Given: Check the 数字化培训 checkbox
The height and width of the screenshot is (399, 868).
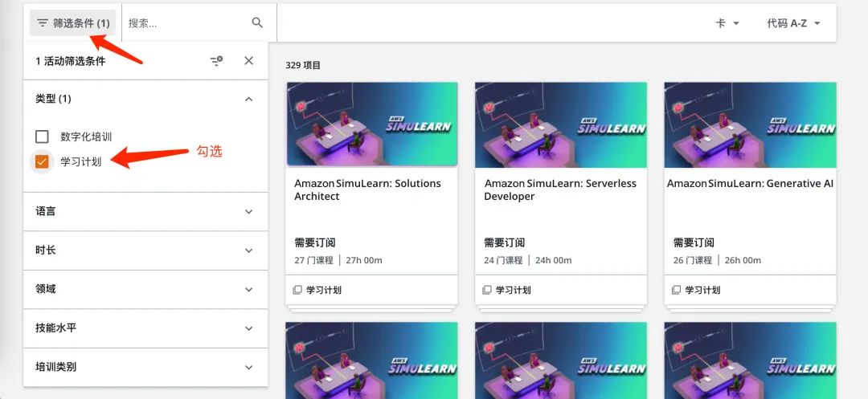Looking at the screenshot, I should (x=42, y=136).
